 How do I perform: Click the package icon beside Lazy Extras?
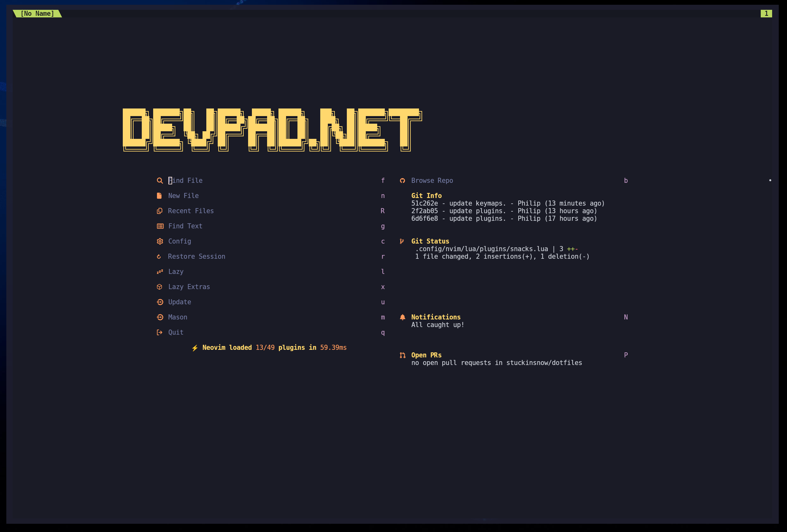coord(160,287)
